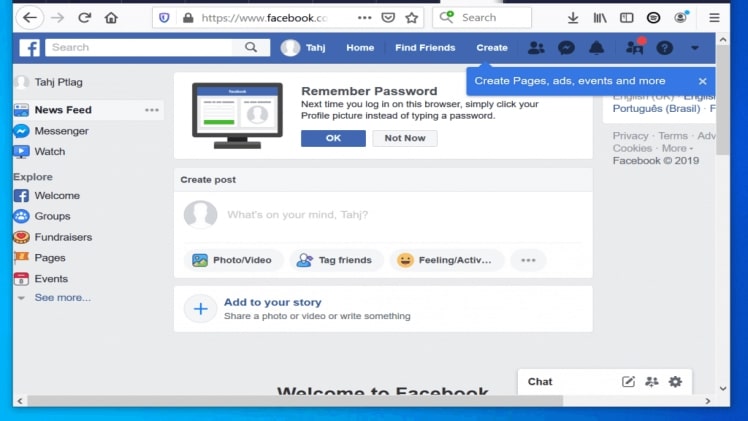This screenshot has height=421, width=748.
Task: Click the friend requests icon
Action: [536, 48]
